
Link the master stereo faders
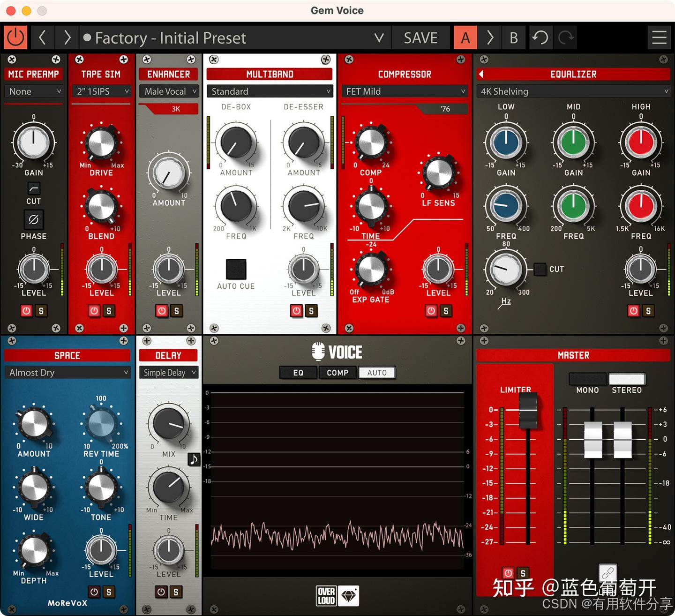(x=607, y=572)
